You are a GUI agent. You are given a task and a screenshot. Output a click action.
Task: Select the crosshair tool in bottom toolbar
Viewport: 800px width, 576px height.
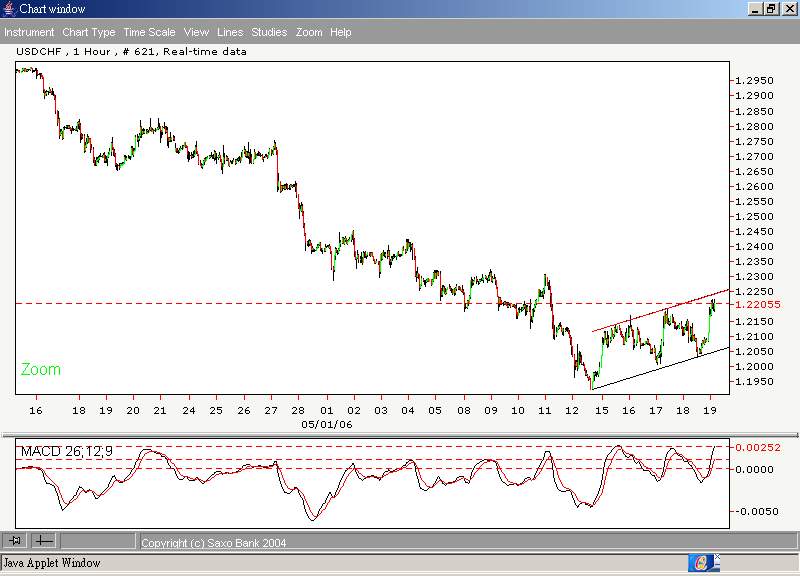(x=44, y=540)
